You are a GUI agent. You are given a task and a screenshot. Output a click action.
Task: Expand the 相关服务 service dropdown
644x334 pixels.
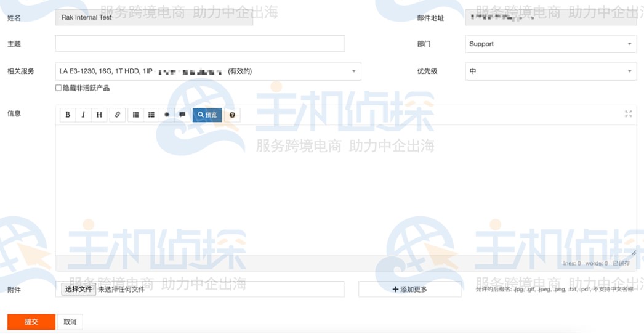208,71
